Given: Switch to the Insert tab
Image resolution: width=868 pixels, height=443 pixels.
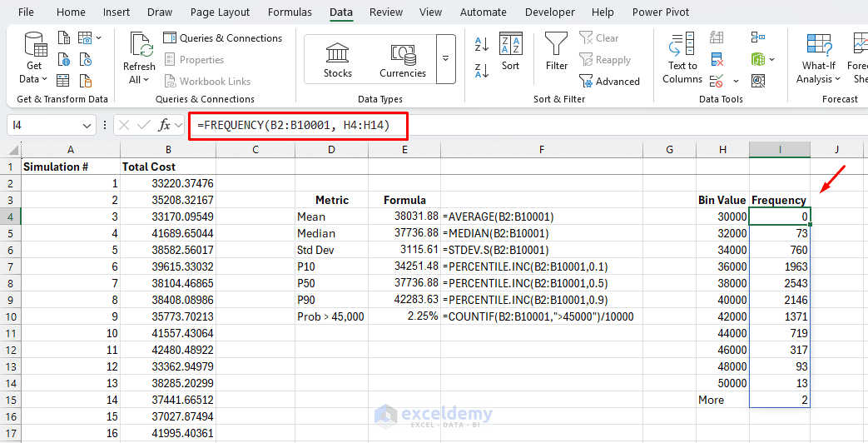Looking at the screenshot, I should [117, 12].
